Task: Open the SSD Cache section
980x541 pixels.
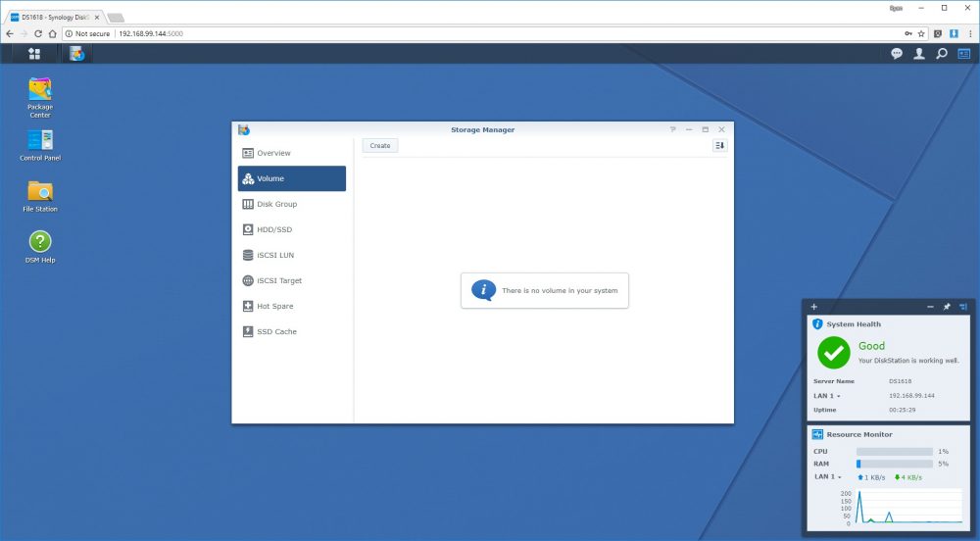Action: click(x=292, y=331)
